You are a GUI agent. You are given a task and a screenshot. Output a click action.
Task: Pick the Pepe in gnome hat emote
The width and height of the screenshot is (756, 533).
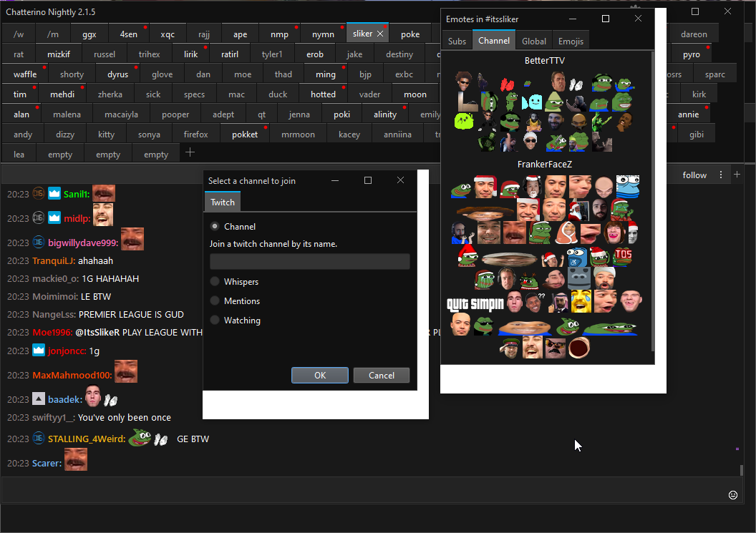tap(554, 101)
